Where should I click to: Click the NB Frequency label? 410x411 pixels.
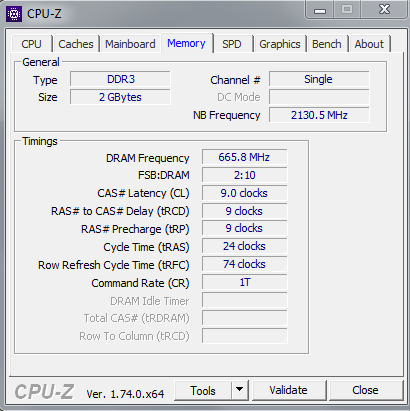227,115
